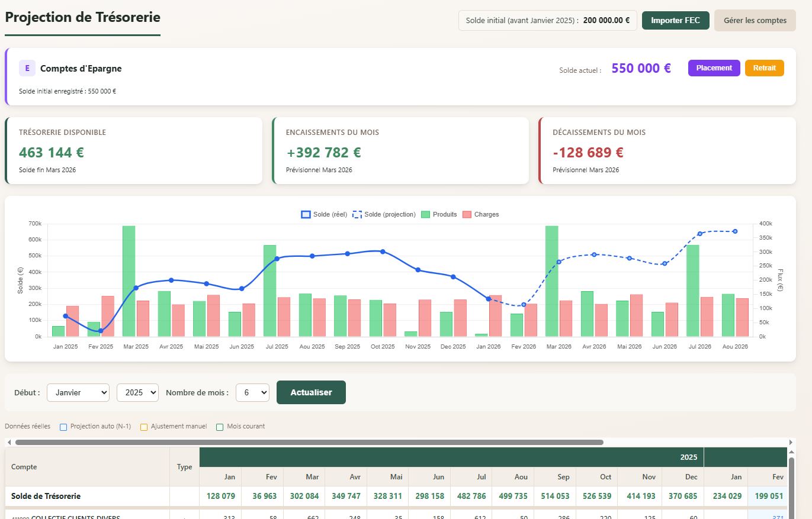
Task: Open the Janvier start month dropdown
Action: pyautogui.click(x=78, y=392)
